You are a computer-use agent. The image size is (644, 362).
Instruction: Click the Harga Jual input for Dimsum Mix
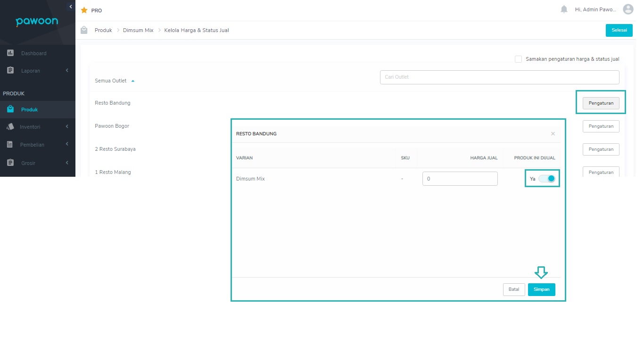[460, 179]
